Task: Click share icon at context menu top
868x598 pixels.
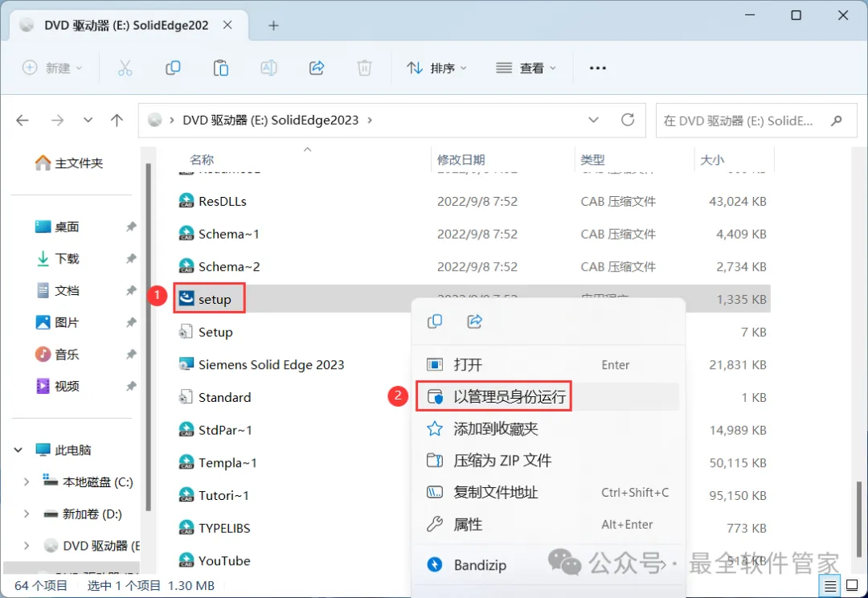Action: point(475,322)
